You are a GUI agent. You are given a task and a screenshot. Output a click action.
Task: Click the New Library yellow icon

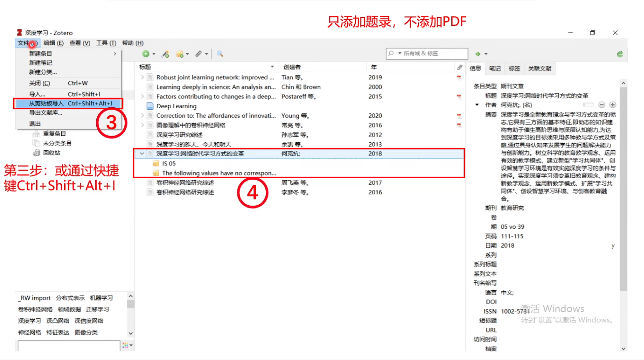coord(180,53)
